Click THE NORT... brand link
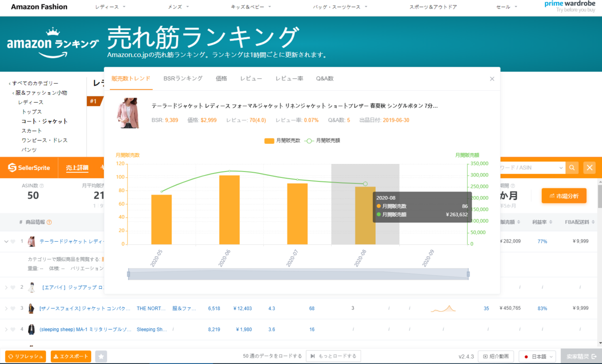602x364 pixels. [152, 308]
